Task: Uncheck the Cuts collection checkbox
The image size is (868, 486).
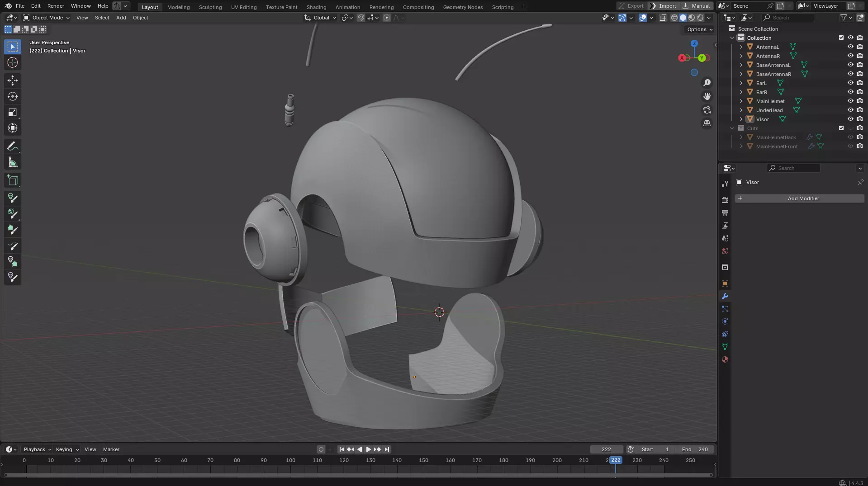Action: tap(841, 128)
